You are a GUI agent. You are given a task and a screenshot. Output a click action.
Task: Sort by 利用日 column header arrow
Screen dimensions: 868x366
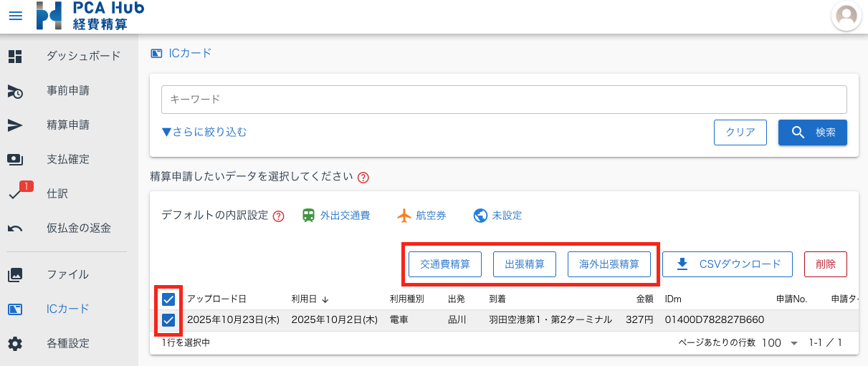coord(325,299)
